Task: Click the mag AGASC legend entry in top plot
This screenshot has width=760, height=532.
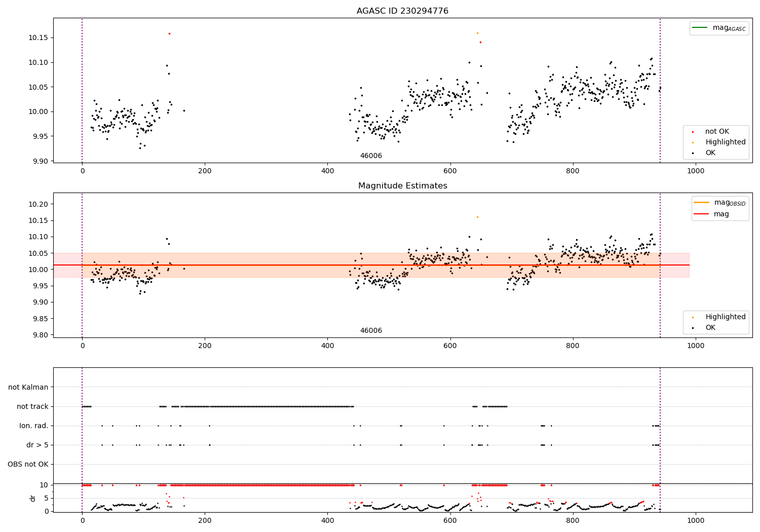Action: click(729, 28)
